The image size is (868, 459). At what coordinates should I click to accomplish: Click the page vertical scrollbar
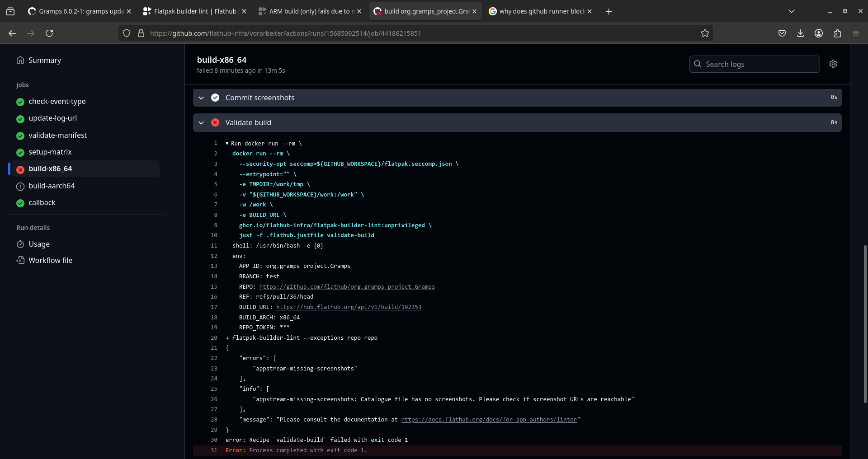865,323
